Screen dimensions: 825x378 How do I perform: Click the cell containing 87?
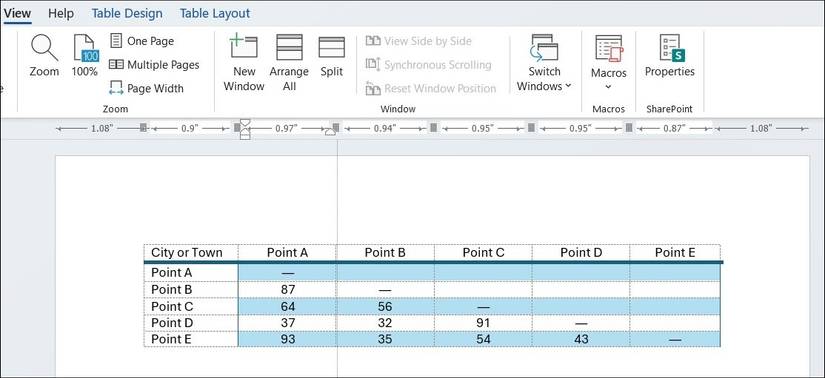point(287,290)
